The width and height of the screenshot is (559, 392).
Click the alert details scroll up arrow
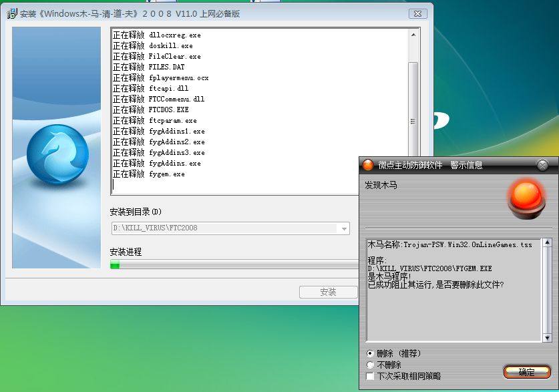[x=547, y=242]
